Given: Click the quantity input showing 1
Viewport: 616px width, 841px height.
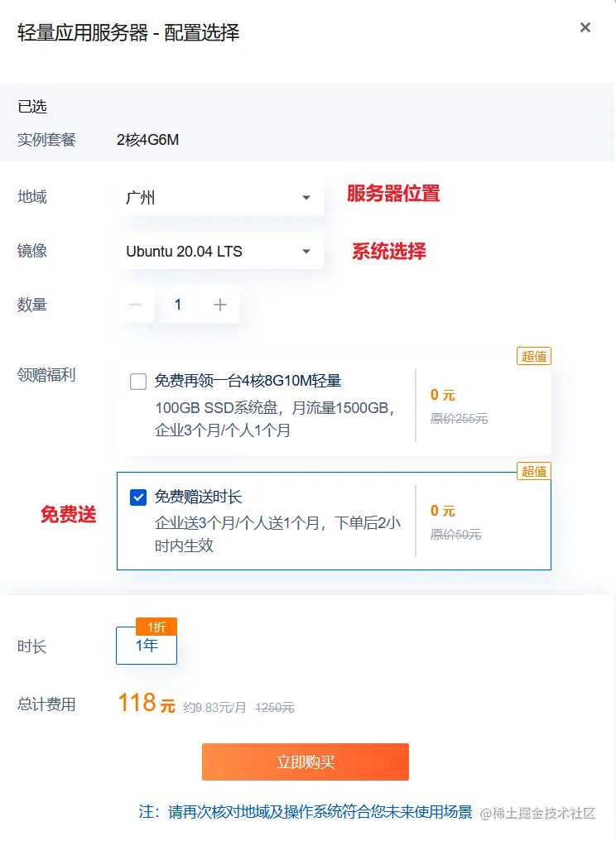Looking at the screenshot, I should [177, 305].
